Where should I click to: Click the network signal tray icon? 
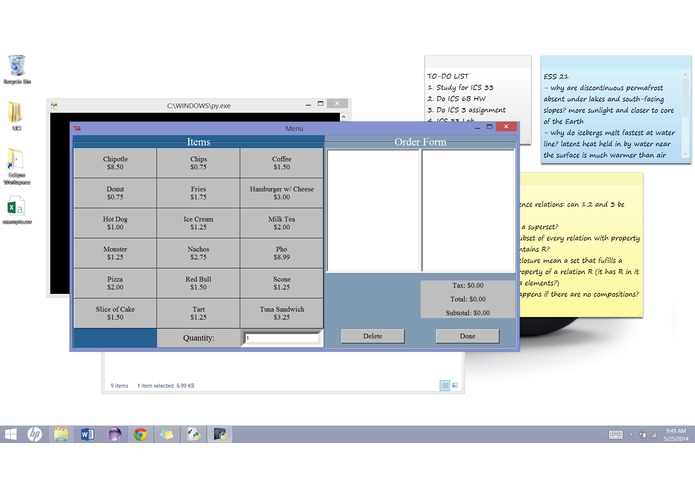click(x=653, y=435)
